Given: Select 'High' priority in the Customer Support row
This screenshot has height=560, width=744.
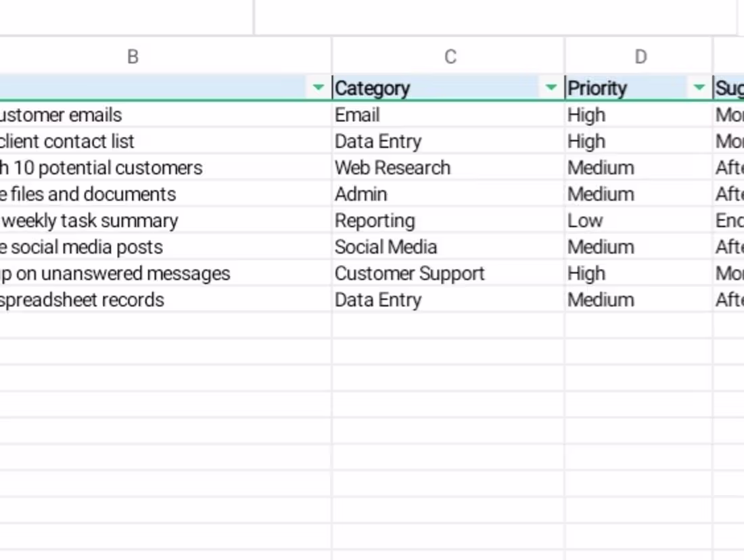Looking at the screenshot, I should (639, 273).
